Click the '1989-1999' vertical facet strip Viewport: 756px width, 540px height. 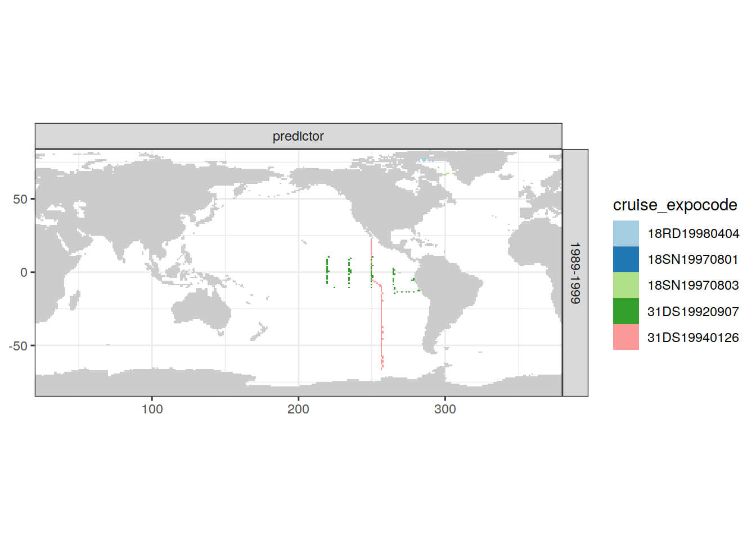click(575, 273)
